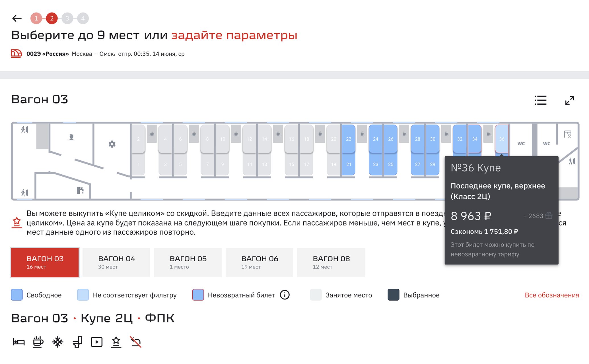This screenshot has width=589, height=364.
Task: Click the bedding amenity icon
Action: (19, 342)
